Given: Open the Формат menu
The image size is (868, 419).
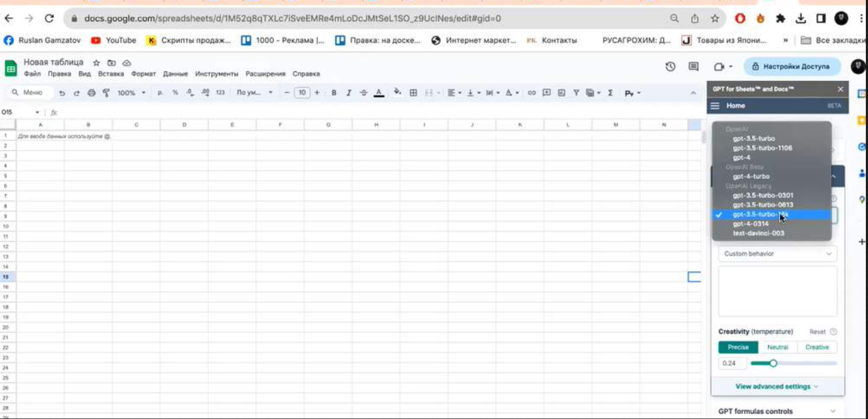Looking at the screenshot, I should (143, 74).
